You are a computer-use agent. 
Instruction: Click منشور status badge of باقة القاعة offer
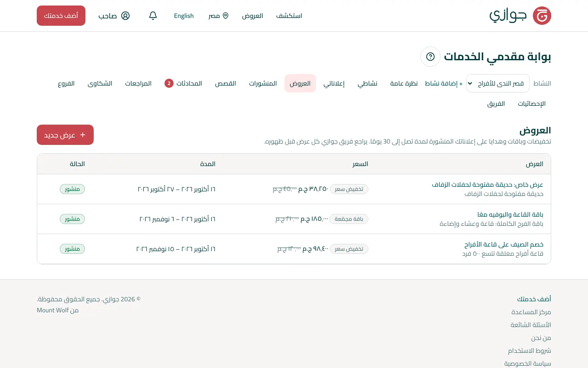click(x=72, y=219)
